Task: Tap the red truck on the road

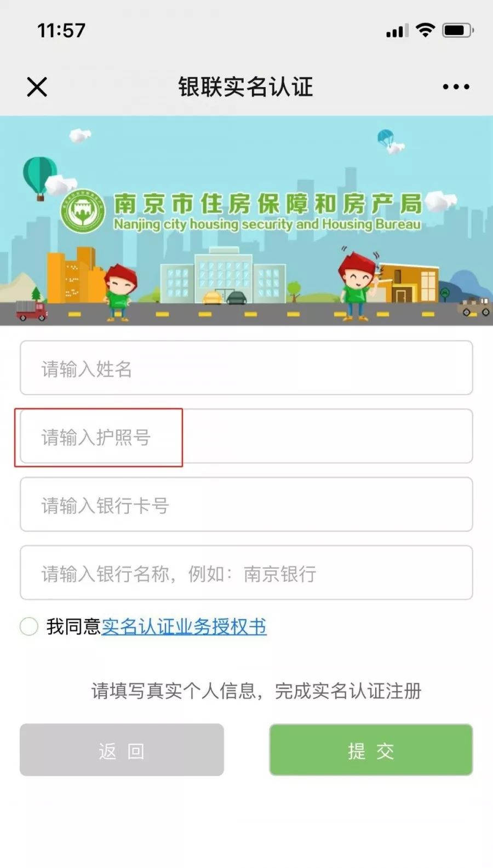Action: point(31,310)
